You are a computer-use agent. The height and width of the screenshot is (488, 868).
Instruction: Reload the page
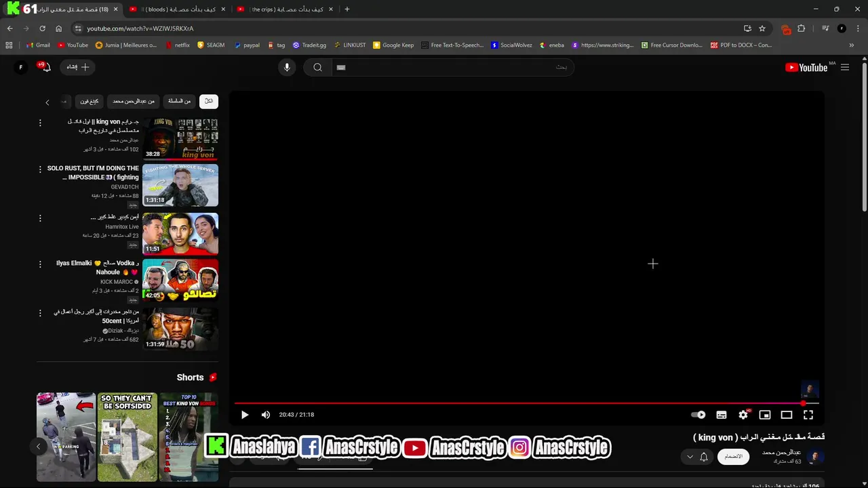click(x=42, y=28)
